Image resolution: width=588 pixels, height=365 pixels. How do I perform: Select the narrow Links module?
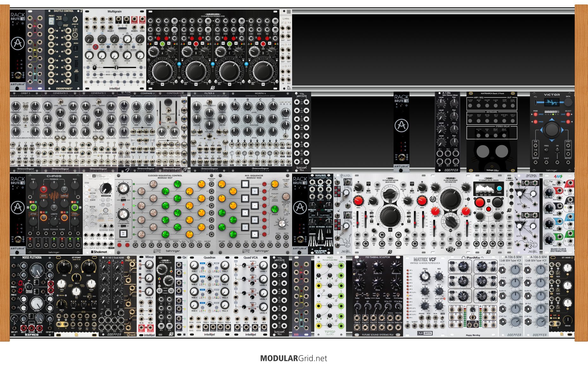point(286,50)
